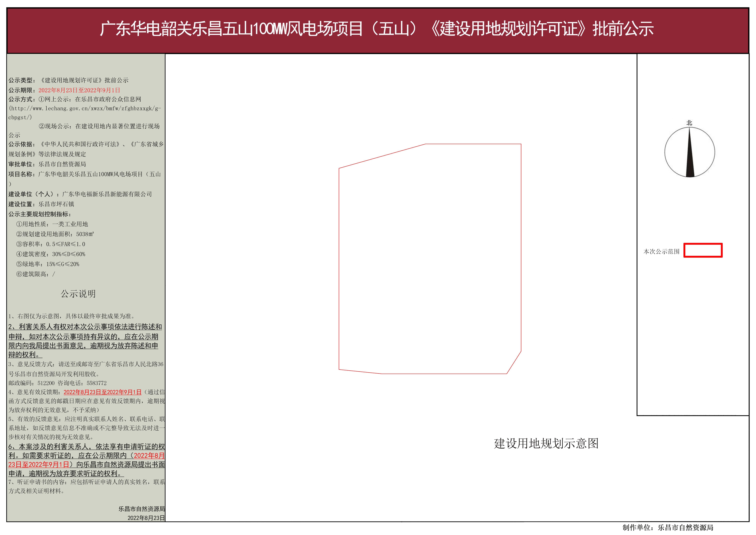
Task: Click the ⑤ 绿地率 indicator line
Action: point(48,264)
